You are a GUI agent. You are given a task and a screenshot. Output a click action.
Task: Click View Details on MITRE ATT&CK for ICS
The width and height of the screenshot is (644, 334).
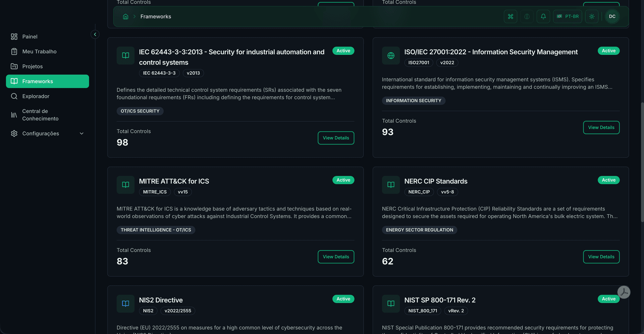pos(336,257)
